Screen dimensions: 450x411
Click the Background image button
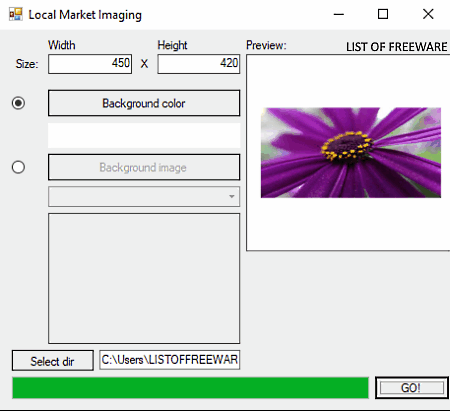tap(144, 167)
